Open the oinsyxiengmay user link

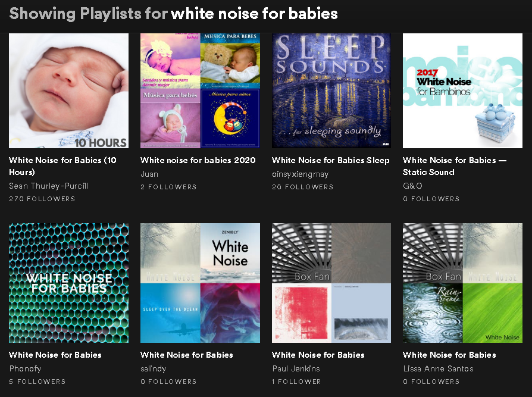point(300,174)
